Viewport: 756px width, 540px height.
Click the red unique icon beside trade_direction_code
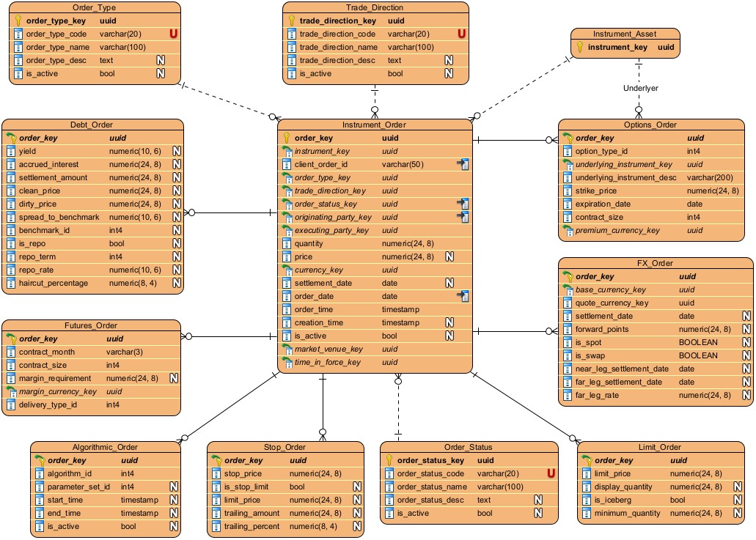click(462, 34)
